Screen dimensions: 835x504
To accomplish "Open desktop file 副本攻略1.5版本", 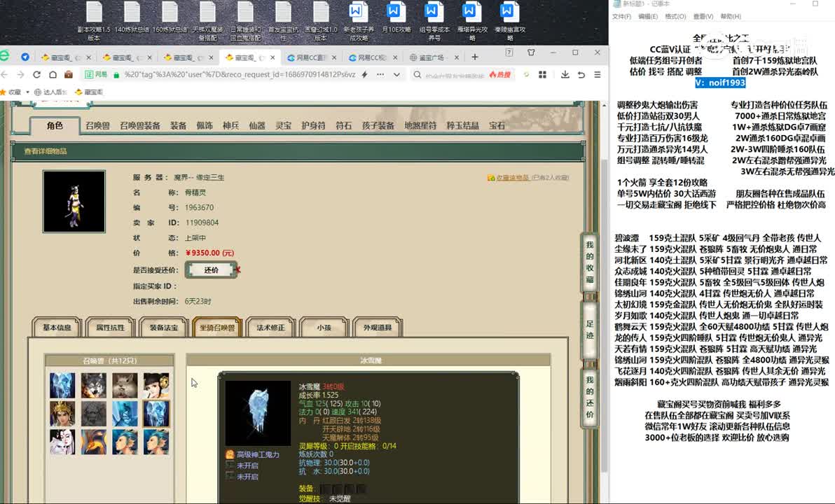I will (94, 21).
